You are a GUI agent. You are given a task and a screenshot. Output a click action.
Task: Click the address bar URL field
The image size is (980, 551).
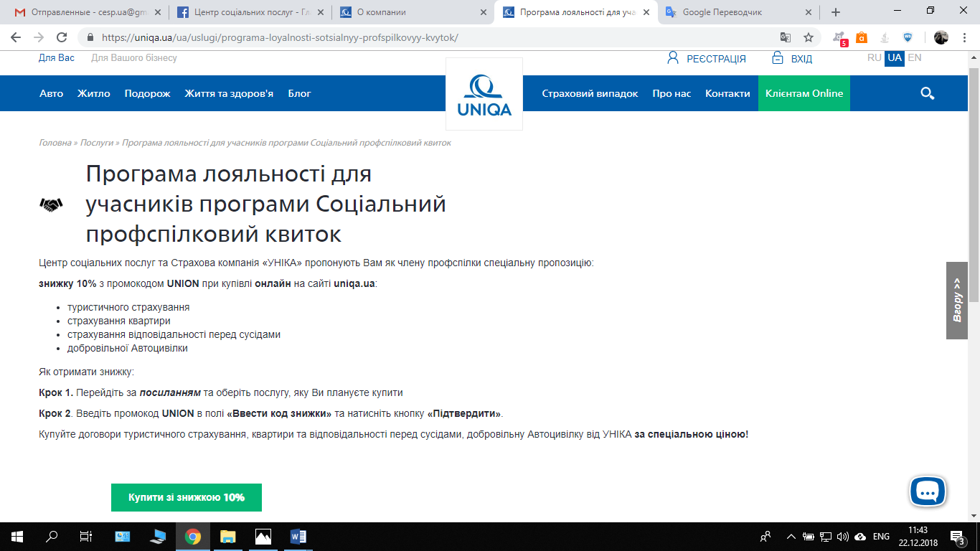430,37
